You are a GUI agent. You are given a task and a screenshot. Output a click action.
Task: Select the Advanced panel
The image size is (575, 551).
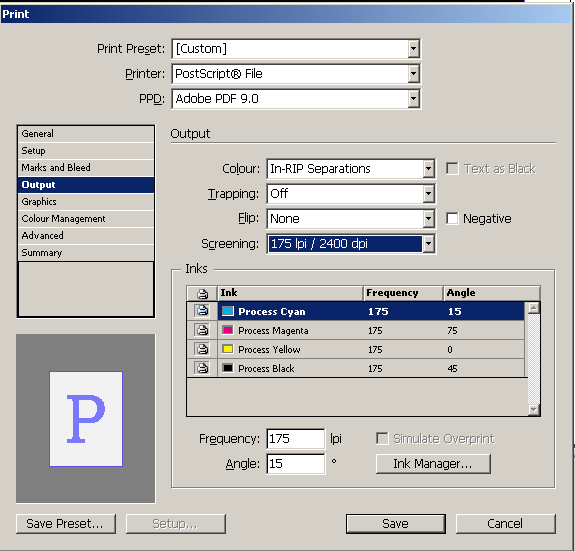(86, 235)
